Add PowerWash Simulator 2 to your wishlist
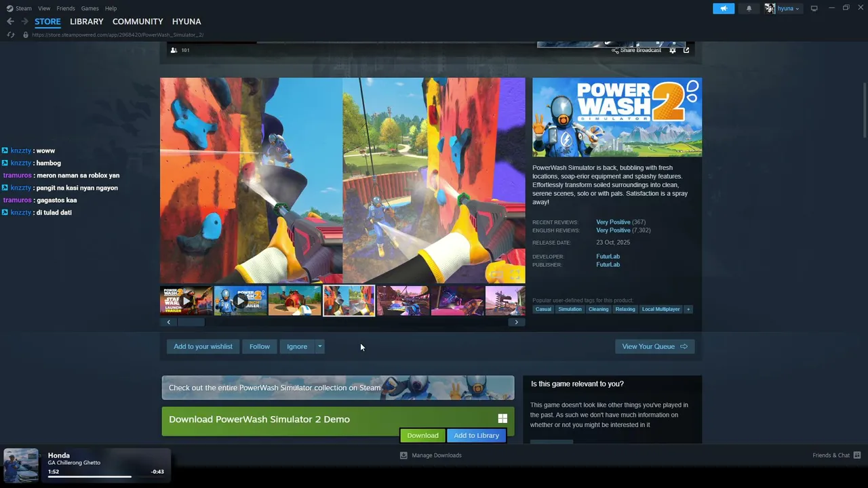Screen dimensions: 868x488 tap(203, 346)
